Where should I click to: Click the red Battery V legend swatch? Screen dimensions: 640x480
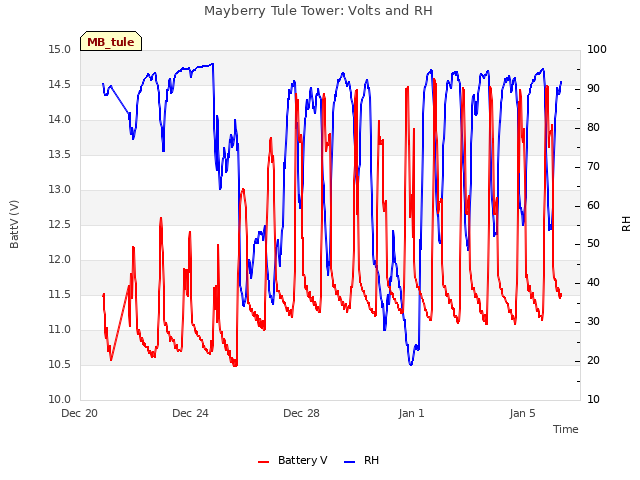(x=264, y=461)
